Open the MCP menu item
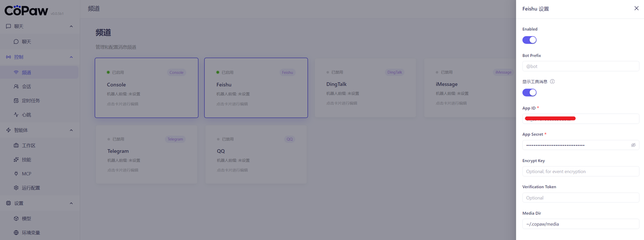Screen dimensions: 644x240 [x=40, y=174]
